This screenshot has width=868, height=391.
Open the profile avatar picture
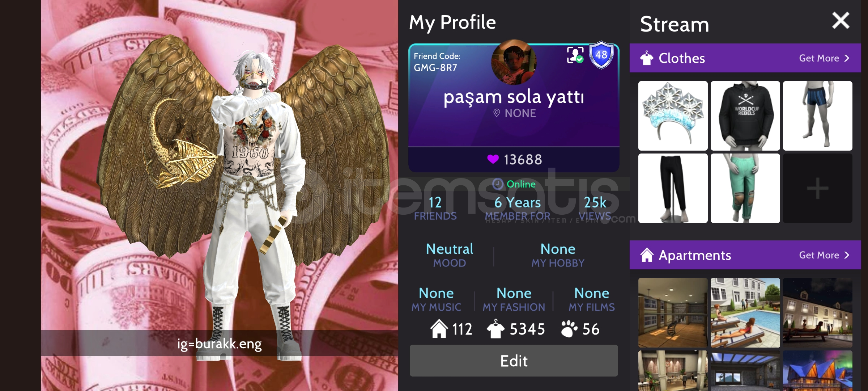click(514, 62)
